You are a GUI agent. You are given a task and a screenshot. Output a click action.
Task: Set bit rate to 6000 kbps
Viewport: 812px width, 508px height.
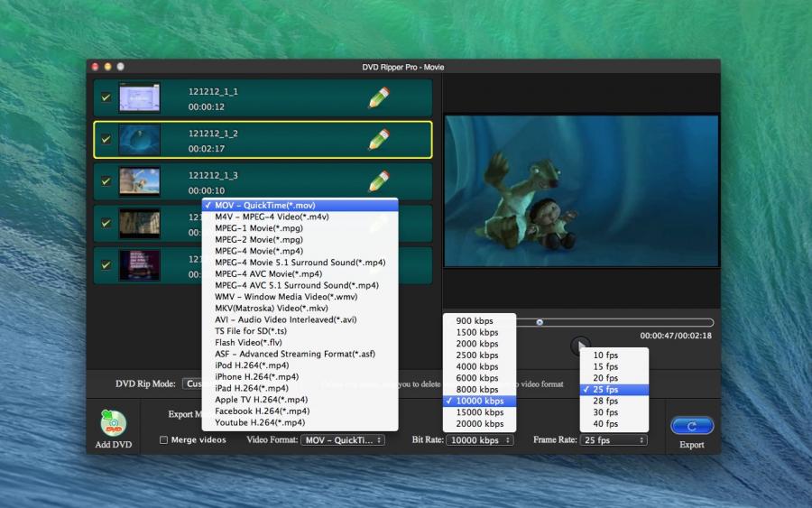coord(480,378)
